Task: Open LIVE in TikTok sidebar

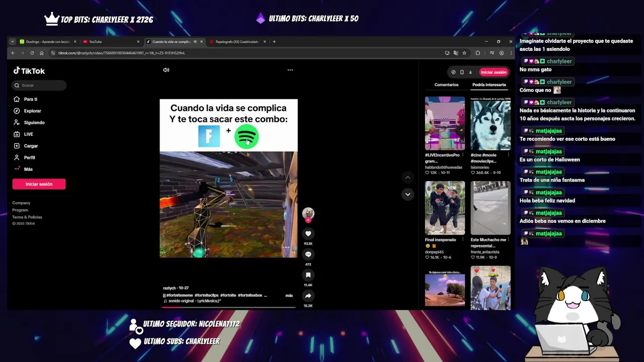Action: (28, 134)
